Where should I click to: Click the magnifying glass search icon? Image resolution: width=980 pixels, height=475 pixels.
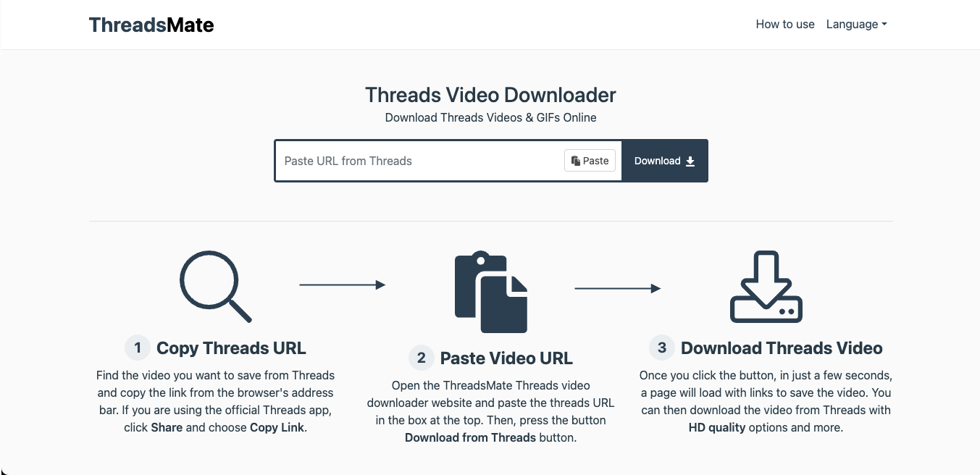216,286
